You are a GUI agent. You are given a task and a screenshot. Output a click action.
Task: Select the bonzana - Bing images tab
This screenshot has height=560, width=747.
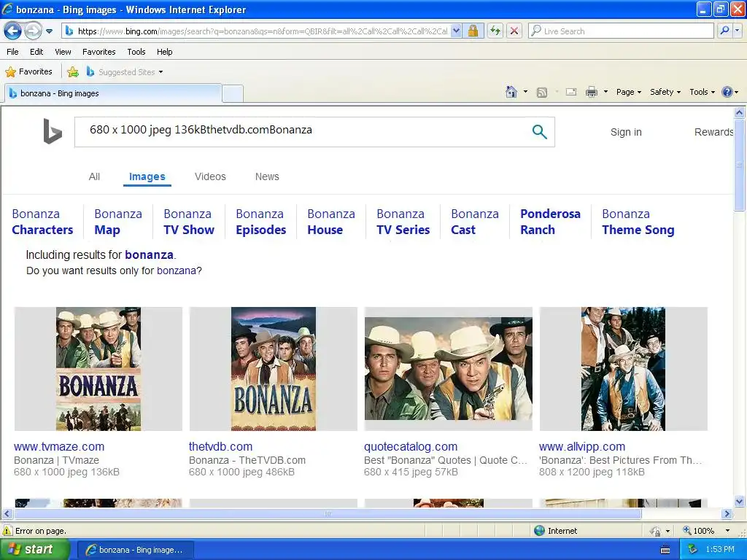click(x=113, y=93)
